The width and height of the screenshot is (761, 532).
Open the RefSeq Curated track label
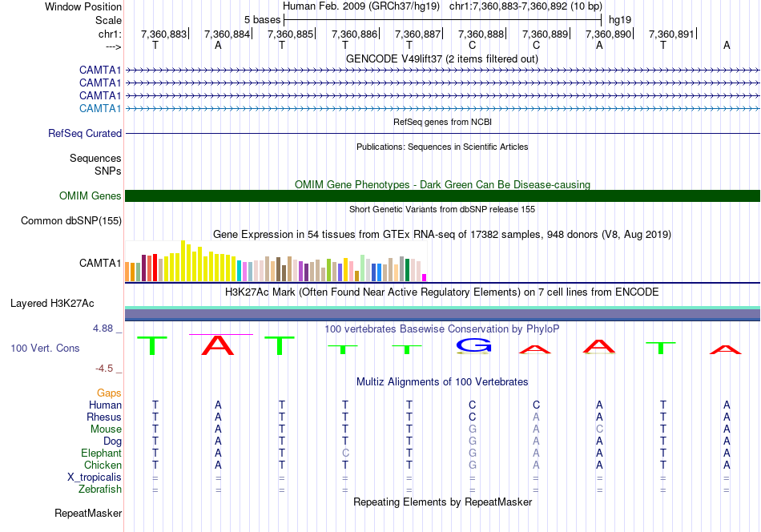click(85, 133)
